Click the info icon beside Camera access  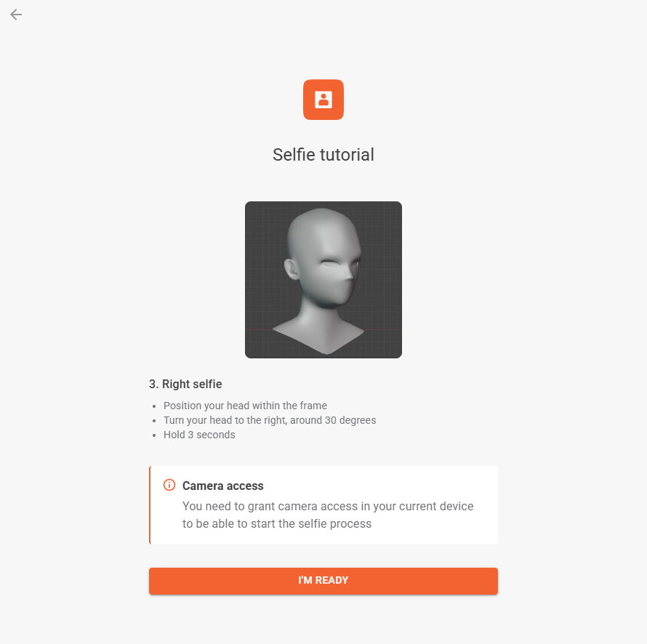point(169,485)
